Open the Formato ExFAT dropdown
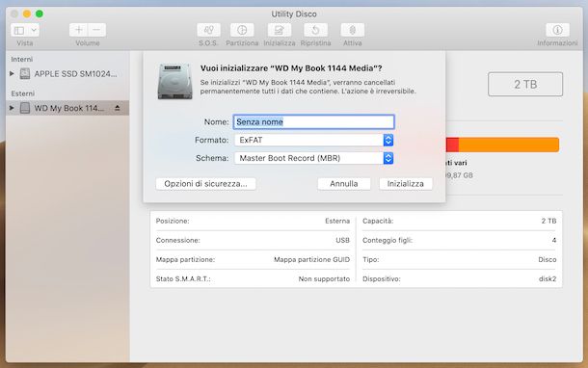This screenshot has width=588, height=368. tap(314, 140)
